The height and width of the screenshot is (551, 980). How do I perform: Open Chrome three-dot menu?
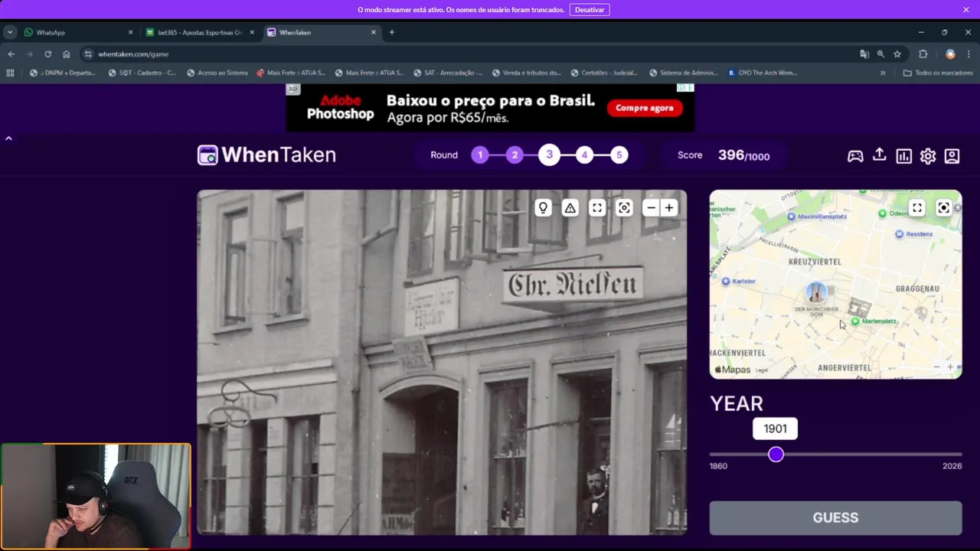pos(969,54)
